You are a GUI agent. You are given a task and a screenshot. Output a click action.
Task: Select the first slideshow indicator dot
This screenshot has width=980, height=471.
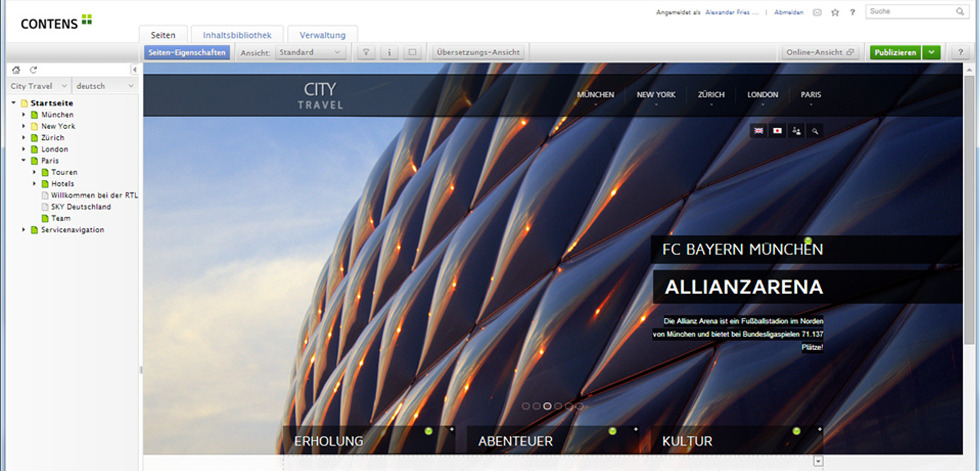click(526, 406)
